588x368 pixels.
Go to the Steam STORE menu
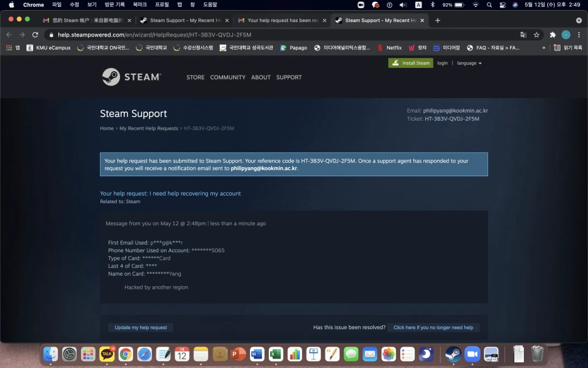pyautogui.click(x=195, y=77)
